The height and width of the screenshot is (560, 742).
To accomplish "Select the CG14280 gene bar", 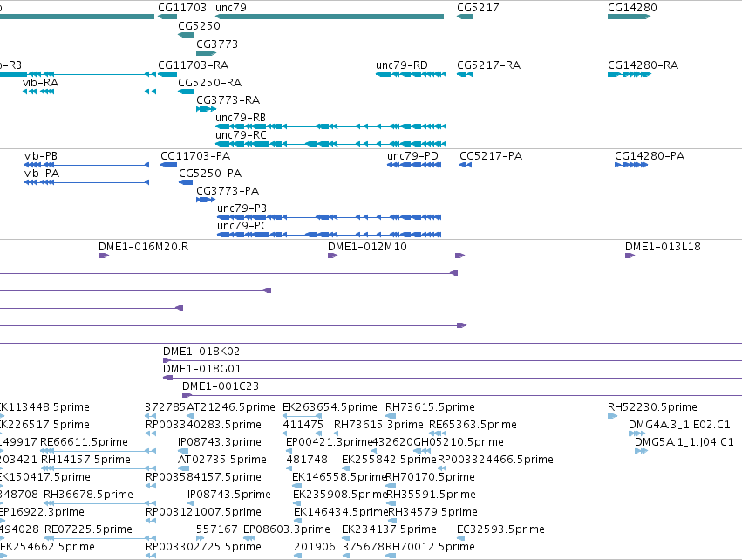I will point(629,17).
